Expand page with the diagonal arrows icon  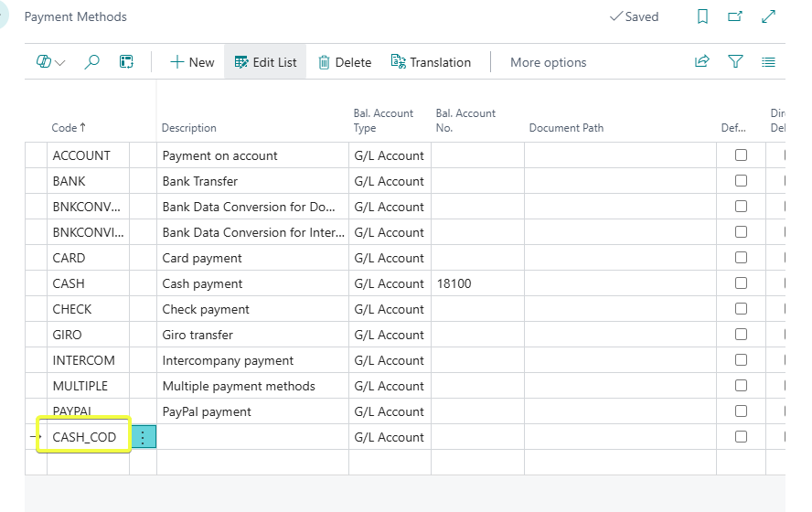pos(768,16)
